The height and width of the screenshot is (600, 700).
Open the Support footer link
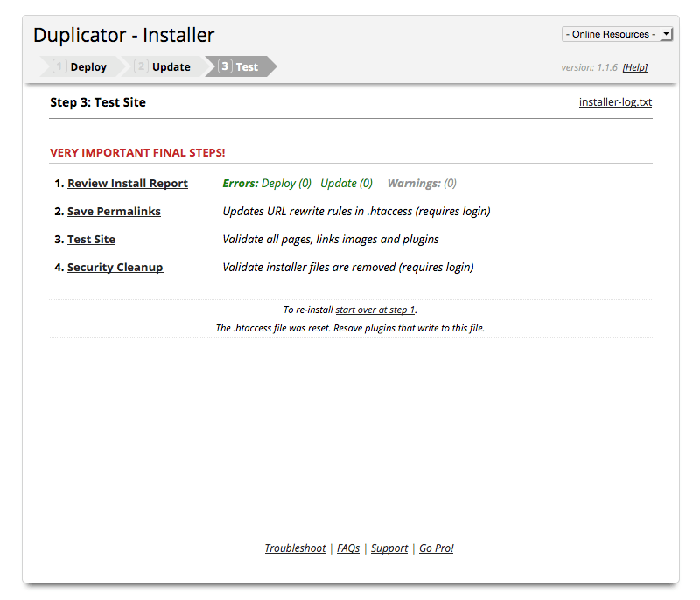coord(389,548)
